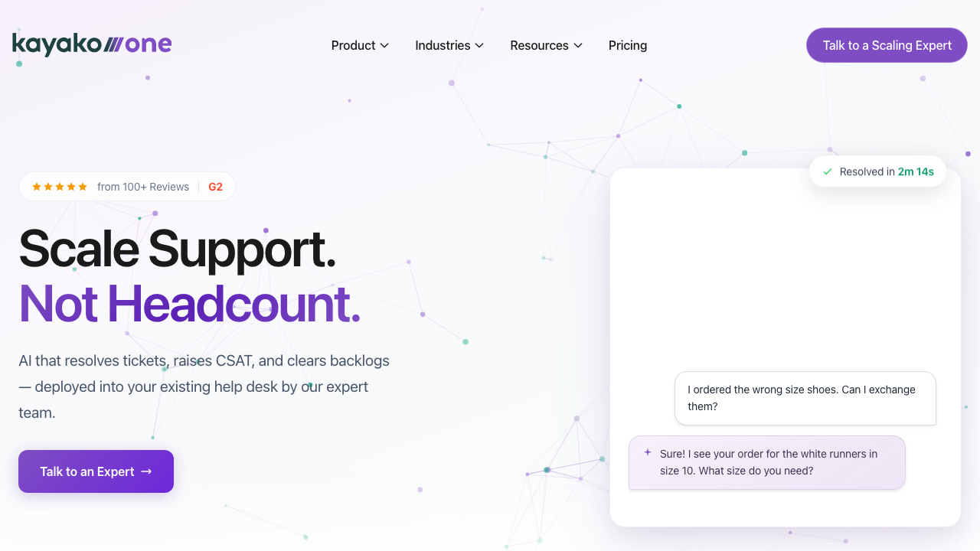Click the Kayako One logo
The height and width of the screenshot is (551, 980).
click(x=92, y=44)
